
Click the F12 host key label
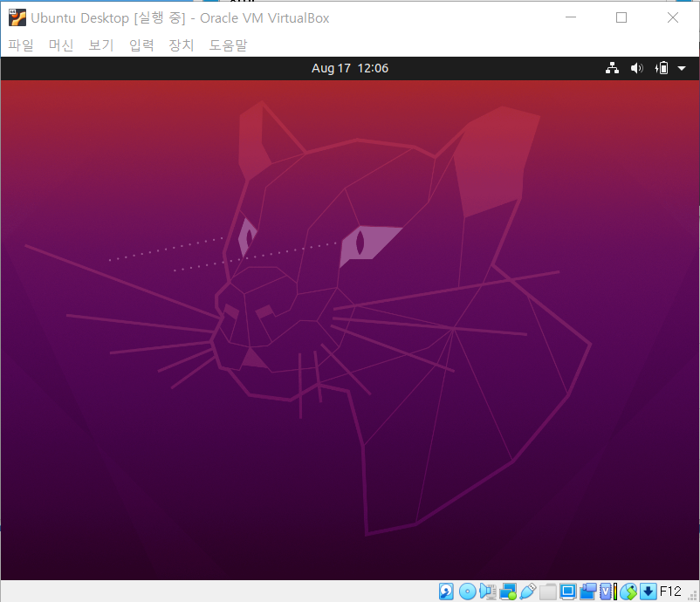coord(670,592)
